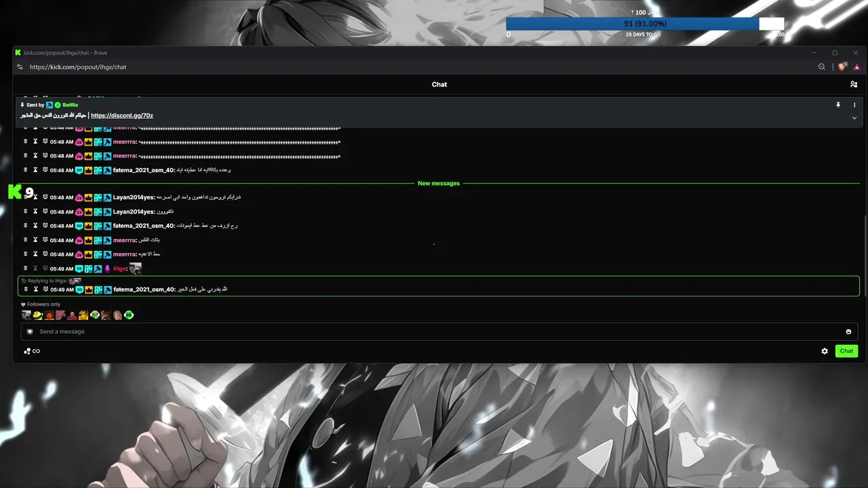Delete iHgx's 05:49 AM message
The image size is (868, 488).
(x=26, y=268)
